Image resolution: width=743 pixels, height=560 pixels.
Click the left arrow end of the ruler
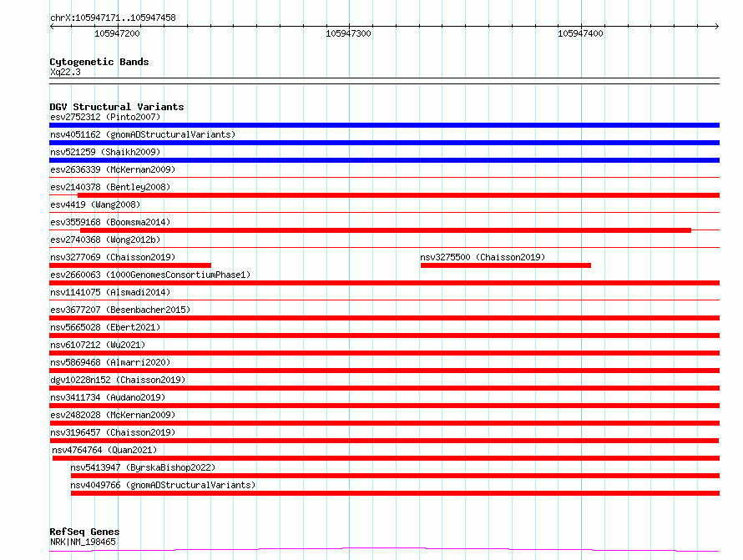tap(52, 26)
